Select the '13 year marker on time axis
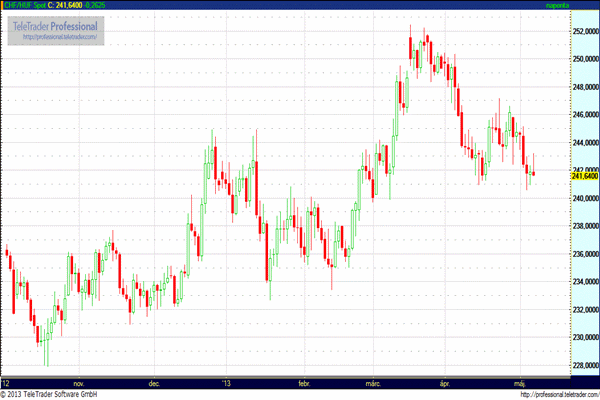This screenshot has height=400, width=600. pos(227,383)
